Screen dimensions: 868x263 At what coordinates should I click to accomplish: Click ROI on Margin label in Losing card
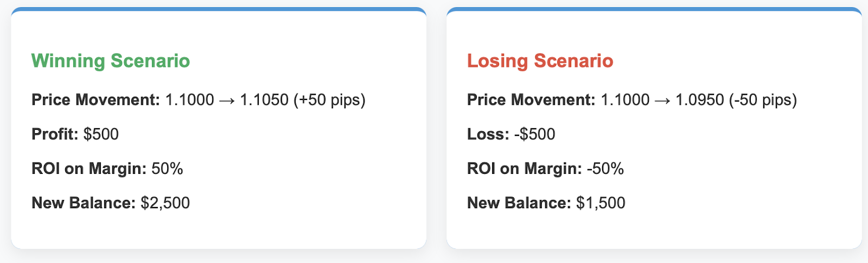[525, 168]
